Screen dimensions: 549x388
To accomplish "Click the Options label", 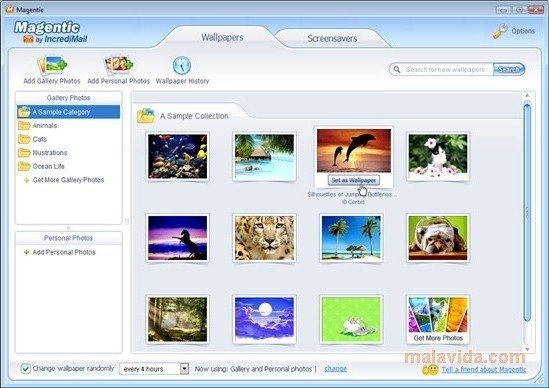I will tap(523, 31).
